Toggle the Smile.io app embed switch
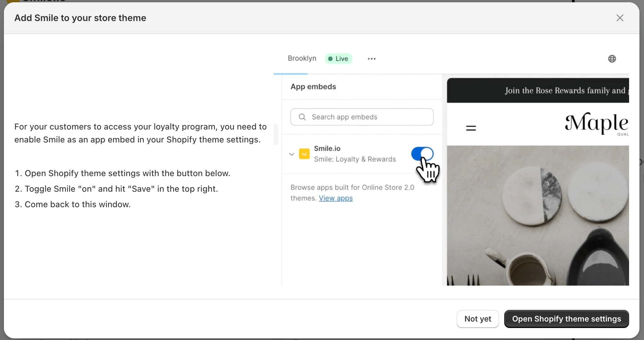This screenshot has width=644, height=340. coord(422,154)
